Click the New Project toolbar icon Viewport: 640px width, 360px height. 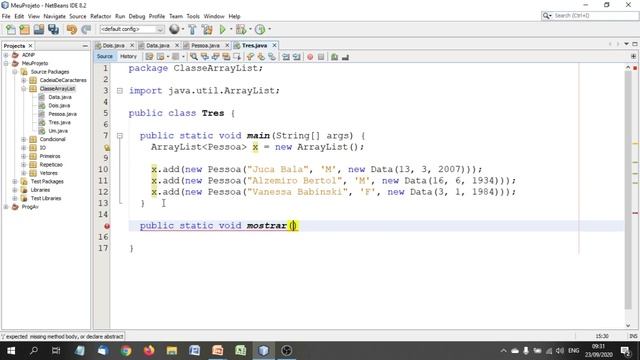pos(24,29)
